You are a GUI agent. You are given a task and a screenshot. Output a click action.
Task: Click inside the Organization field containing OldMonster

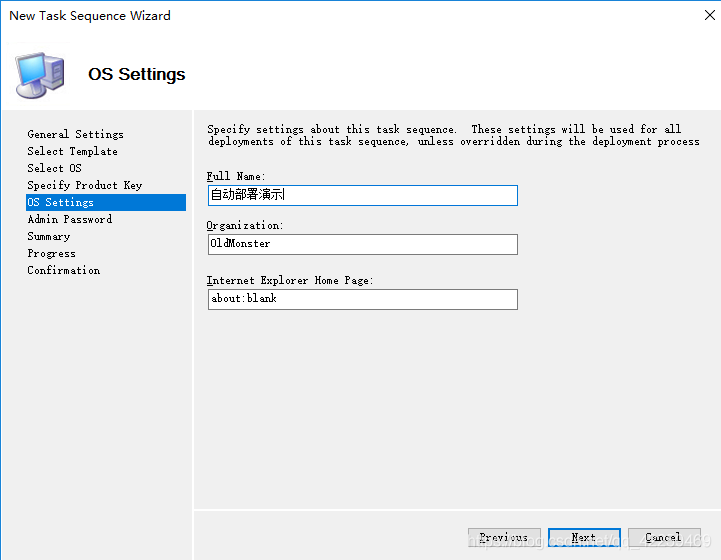(x=362, y=244)
